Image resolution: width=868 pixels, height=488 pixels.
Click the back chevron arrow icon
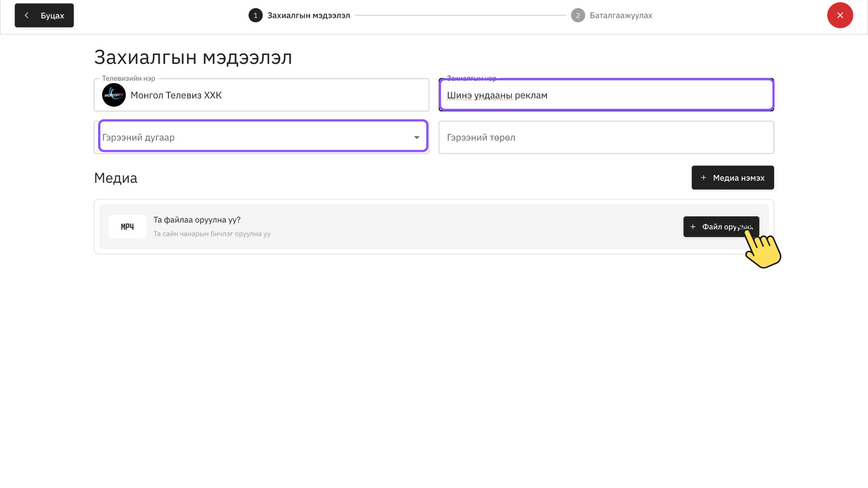(x=27, y=15)
